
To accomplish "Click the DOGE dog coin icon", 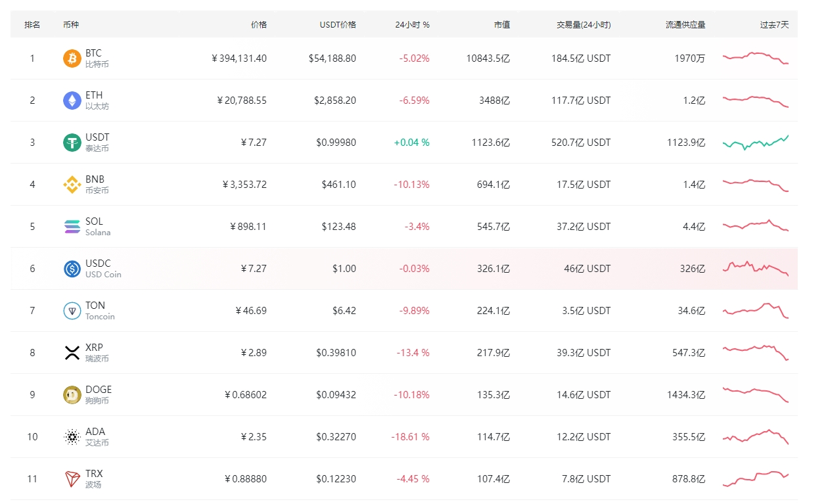I will click(72, 395).
